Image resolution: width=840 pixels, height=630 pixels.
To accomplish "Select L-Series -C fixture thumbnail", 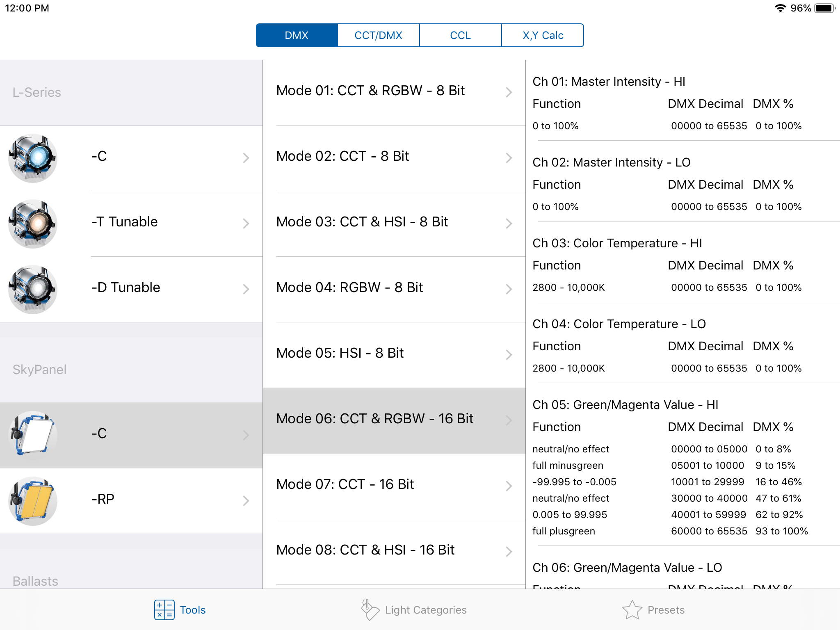I will [33, 158].
